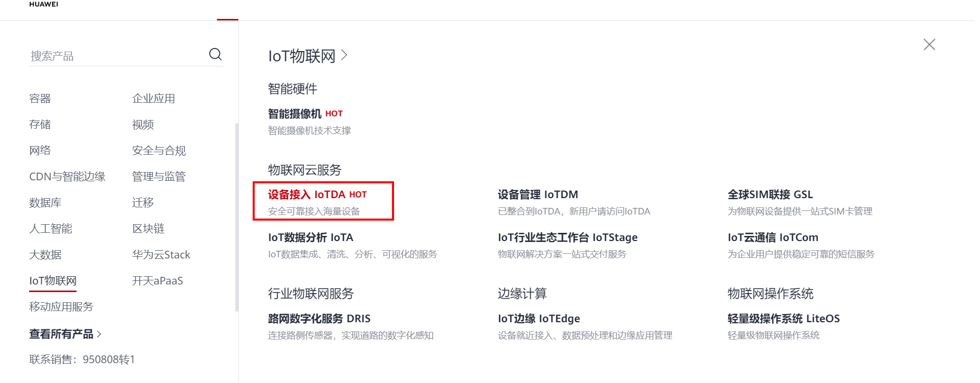Open the 人工智能 category
This screenshot has width=980, height=383.
pos(51,229)
